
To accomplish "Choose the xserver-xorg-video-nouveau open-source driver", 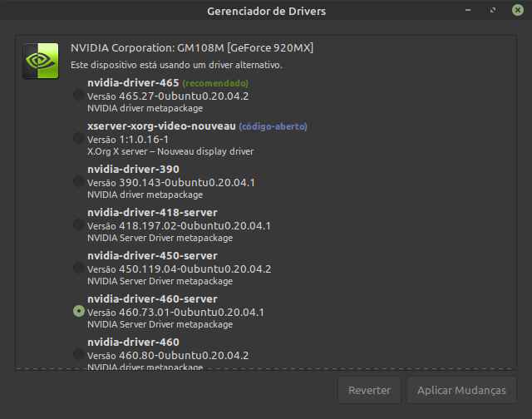I will click(x=79, y=139).
